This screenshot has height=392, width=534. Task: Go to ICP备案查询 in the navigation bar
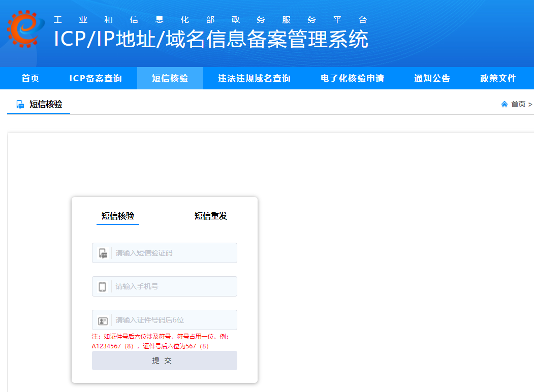tap(96, 78)
